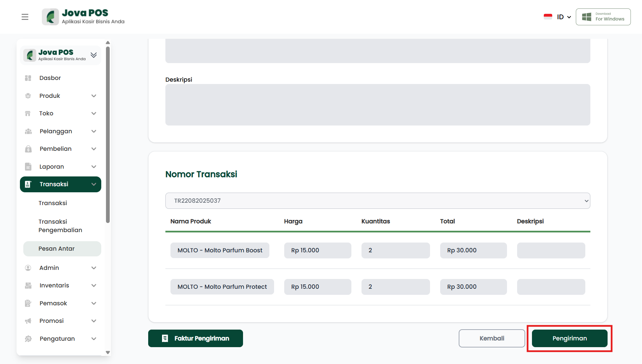The width and height of the screenshot is (642, 364).
Task: Click the Pelanggan people icon
Action: tap(28, 131)
